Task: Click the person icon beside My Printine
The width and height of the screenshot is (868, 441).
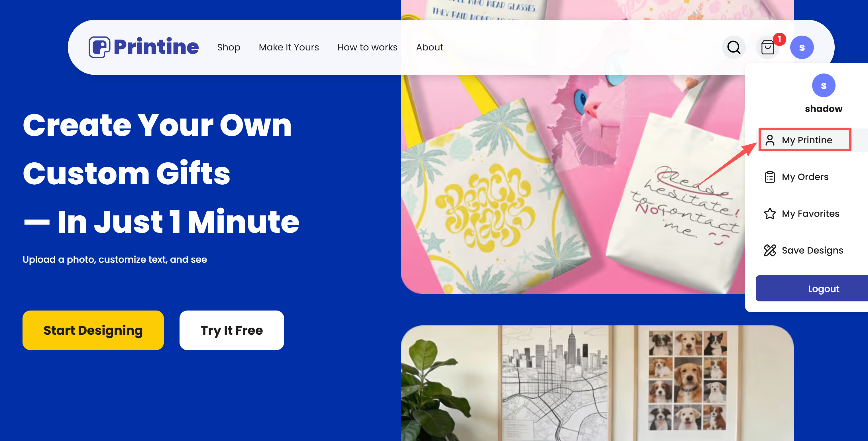Action: tap(770, 140)
